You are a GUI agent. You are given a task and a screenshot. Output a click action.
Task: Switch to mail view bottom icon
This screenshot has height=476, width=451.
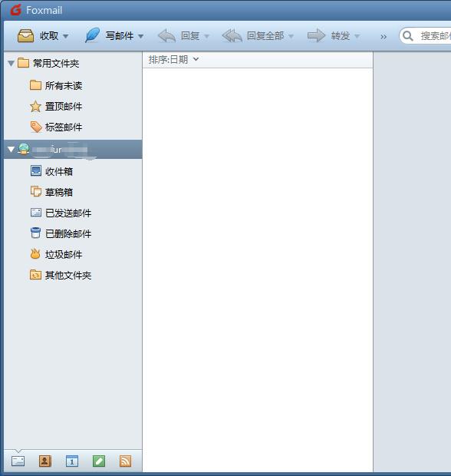click(x=18, y=461)
